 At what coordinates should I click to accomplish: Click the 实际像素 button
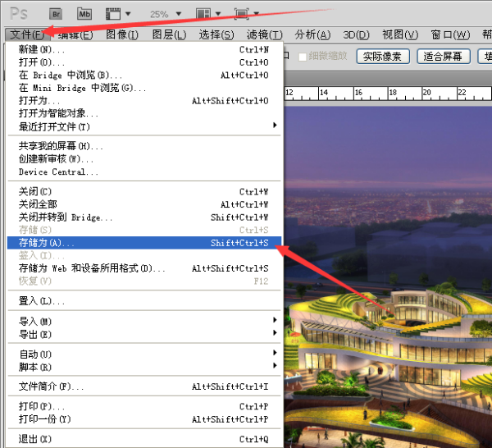[383, 57]
